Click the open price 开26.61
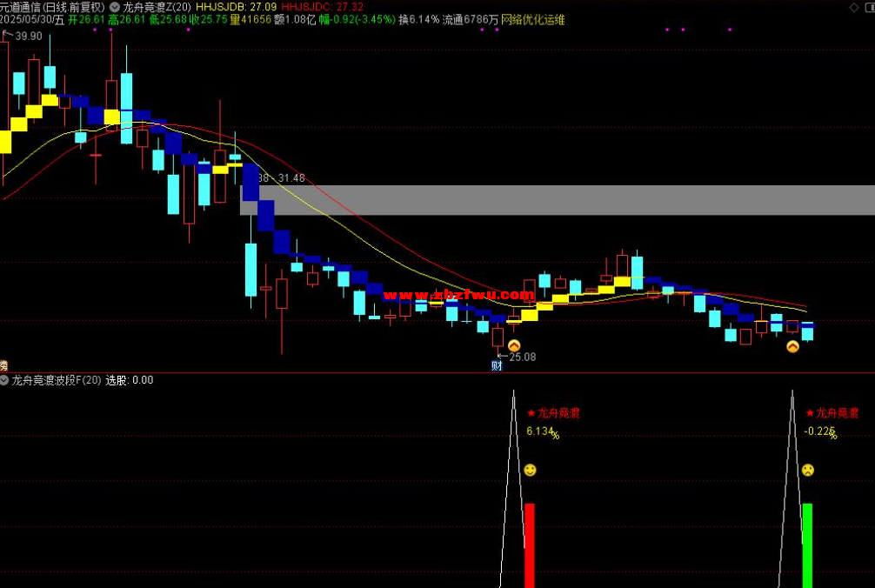This screenshot has height=588, width=875. [86, 20]
